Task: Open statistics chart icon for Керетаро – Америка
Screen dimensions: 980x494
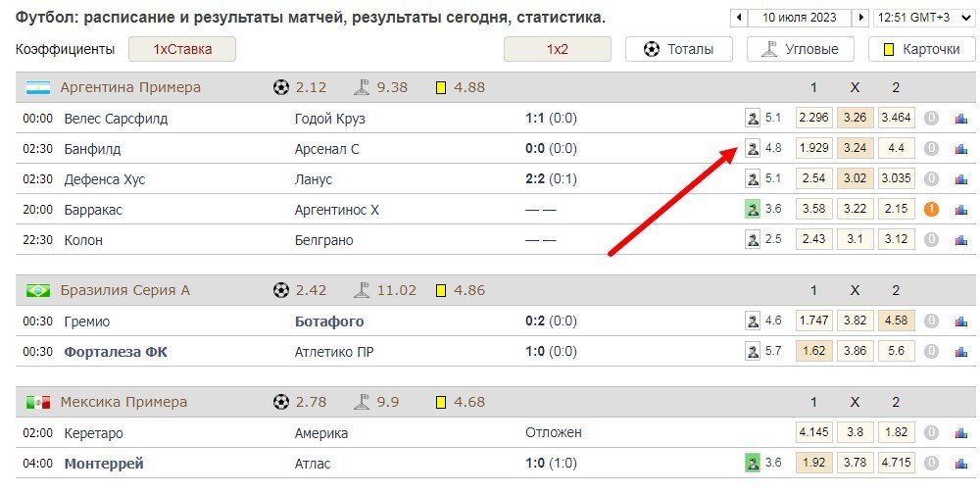Action: coord(960,432)
